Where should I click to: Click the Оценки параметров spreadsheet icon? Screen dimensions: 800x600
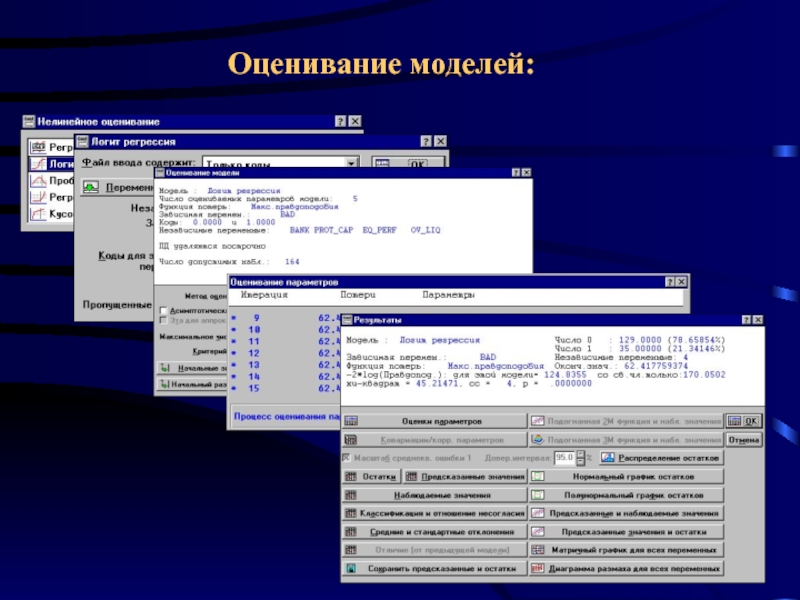point(351,421)
